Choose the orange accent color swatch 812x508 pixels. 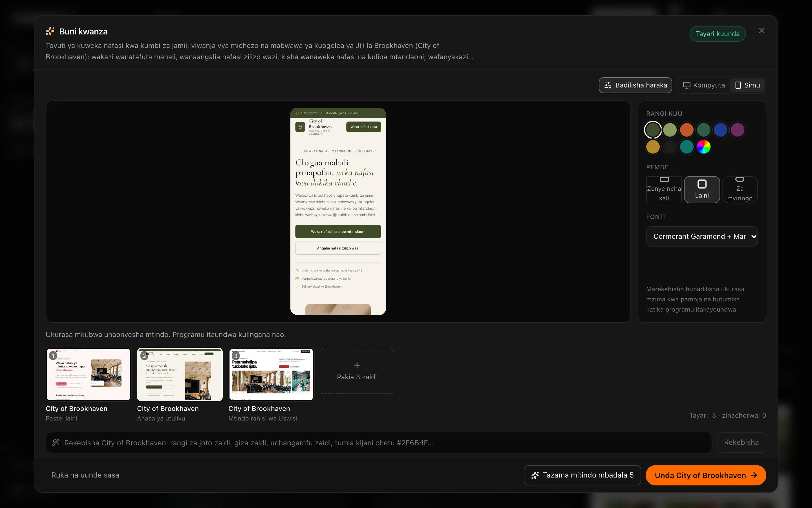coord(687,130)
